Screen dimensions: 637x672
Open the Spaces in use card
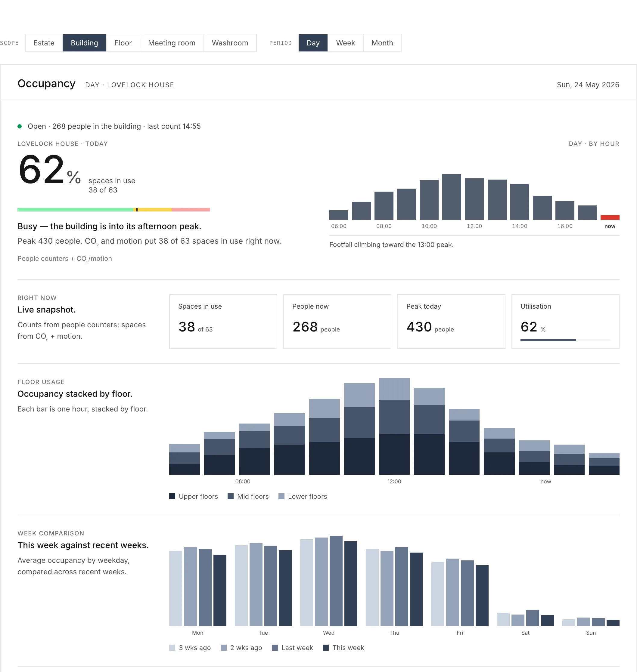coord(223,321)
